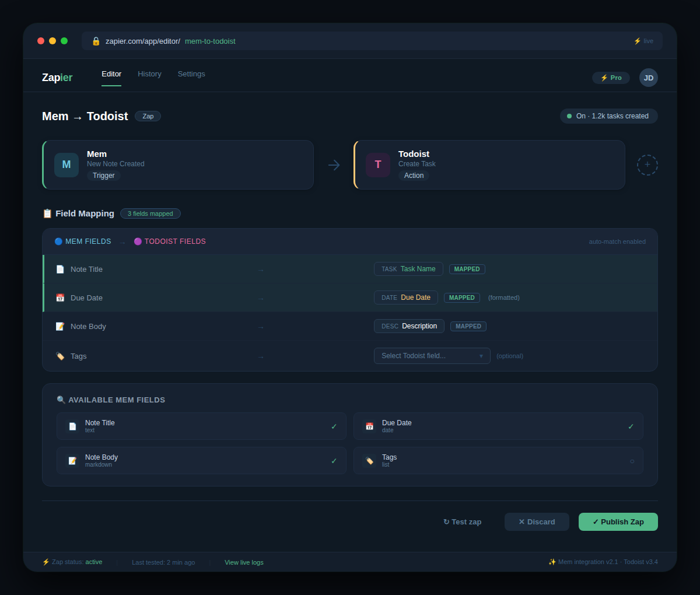The image size is (700, 595).
Task: Click the Trigger label on Mem card
Action: [104, 176]
